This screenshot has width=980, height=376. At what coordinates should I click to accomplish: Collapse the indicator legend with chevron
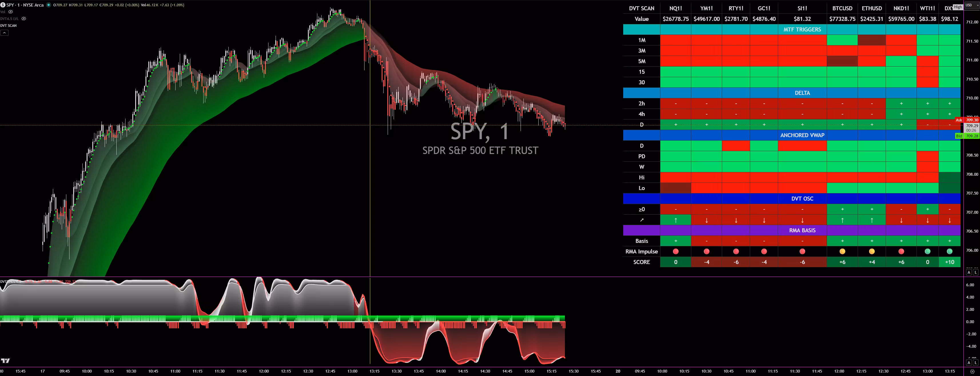pyautogui.click(x=4, y=33)
